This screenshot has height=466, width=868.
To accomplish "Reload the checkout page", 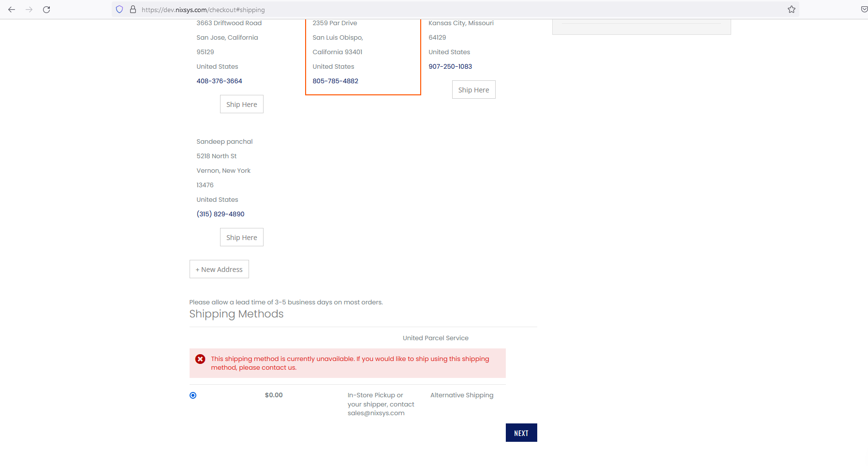I will click(x=47, y=9).
